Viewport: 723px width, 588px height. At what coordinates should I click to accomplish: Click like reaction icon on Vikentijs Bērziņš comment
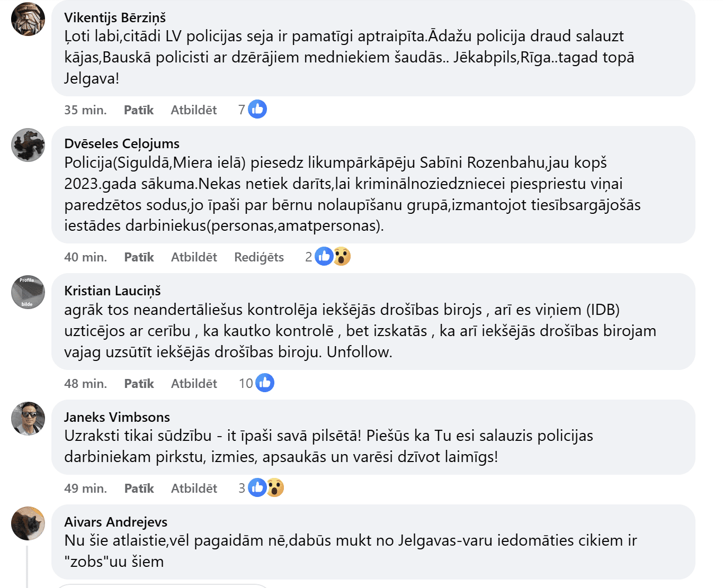257,110
